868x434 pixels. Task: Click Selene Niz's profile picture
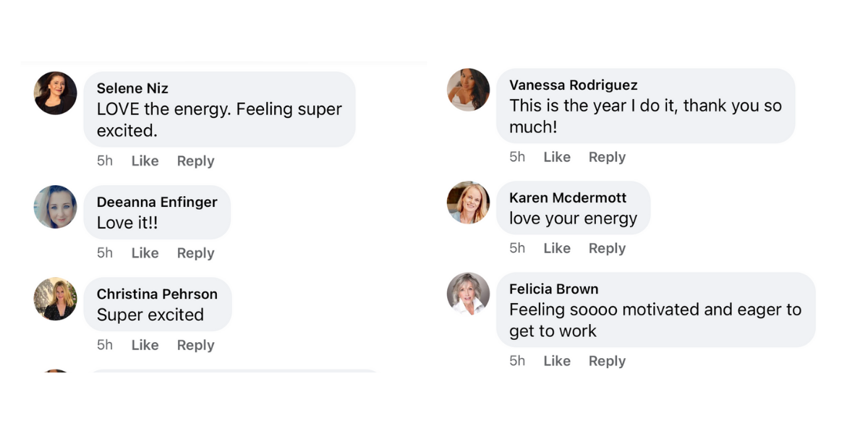point(56,93)
